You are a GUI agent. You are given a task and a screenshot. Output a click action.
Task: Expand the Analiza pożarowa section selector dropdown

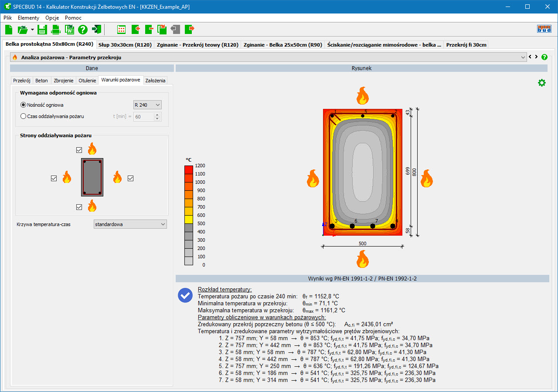523,57
